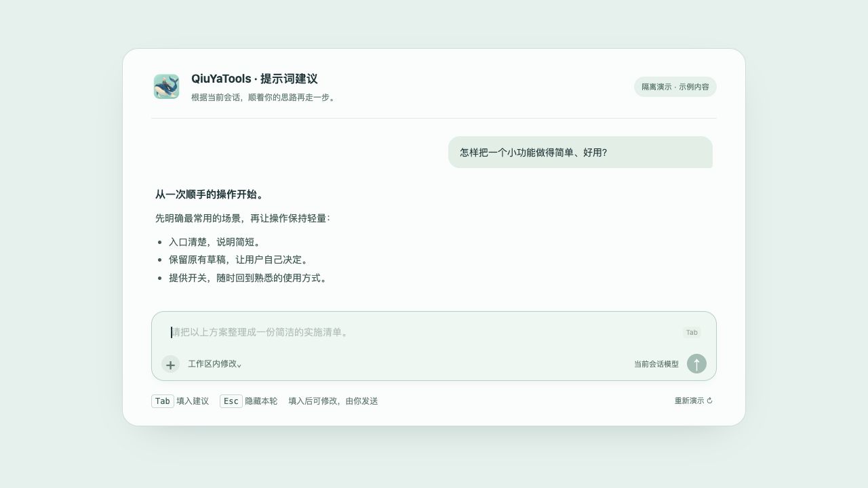Screen dimensions: 868x488
Task: Click the line 先明确最常用的场景
Action: tap(243, 218)
